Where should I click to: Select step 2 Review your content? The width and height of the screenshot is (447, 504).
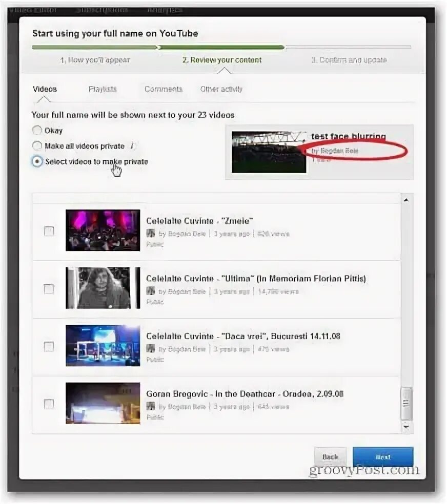[x=222, y=60]
